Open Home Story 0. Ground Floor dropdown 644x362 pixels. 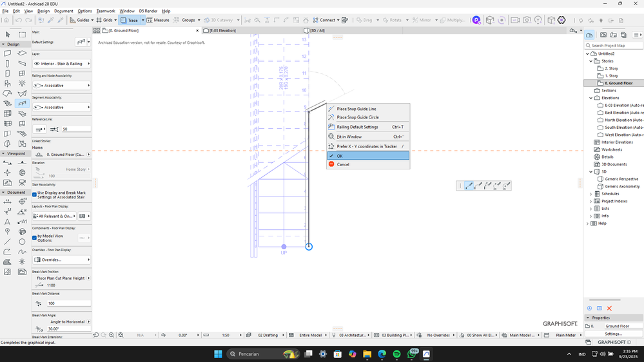62,155
